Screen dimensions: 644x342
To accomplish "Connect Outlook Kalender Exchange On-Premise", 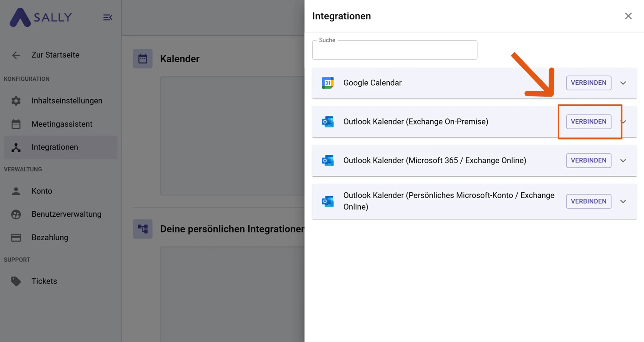I will pos(589,122).
